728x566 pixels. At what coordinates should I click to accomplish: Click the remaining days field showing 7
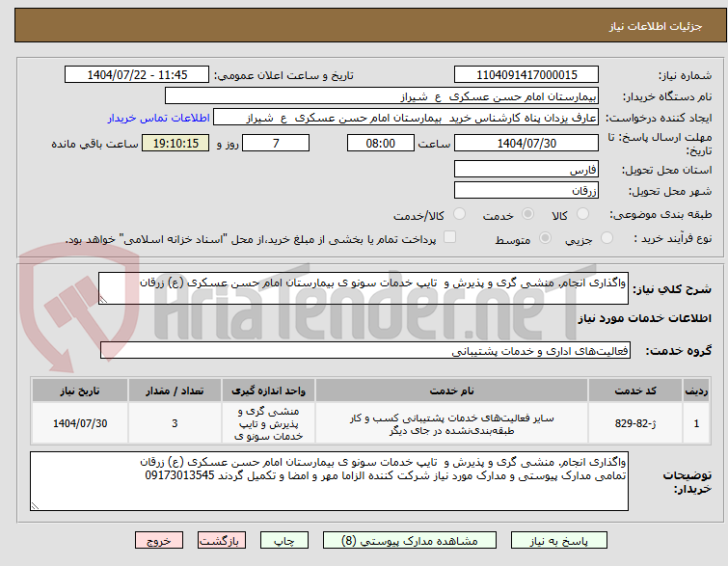point(276,143)
